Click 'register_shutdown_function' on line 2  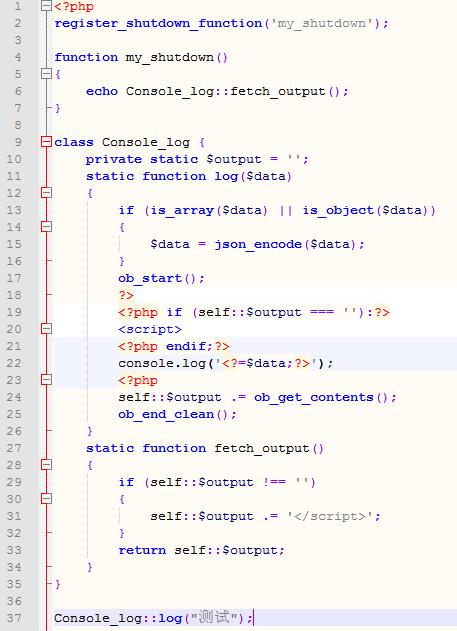coord(158,23)
